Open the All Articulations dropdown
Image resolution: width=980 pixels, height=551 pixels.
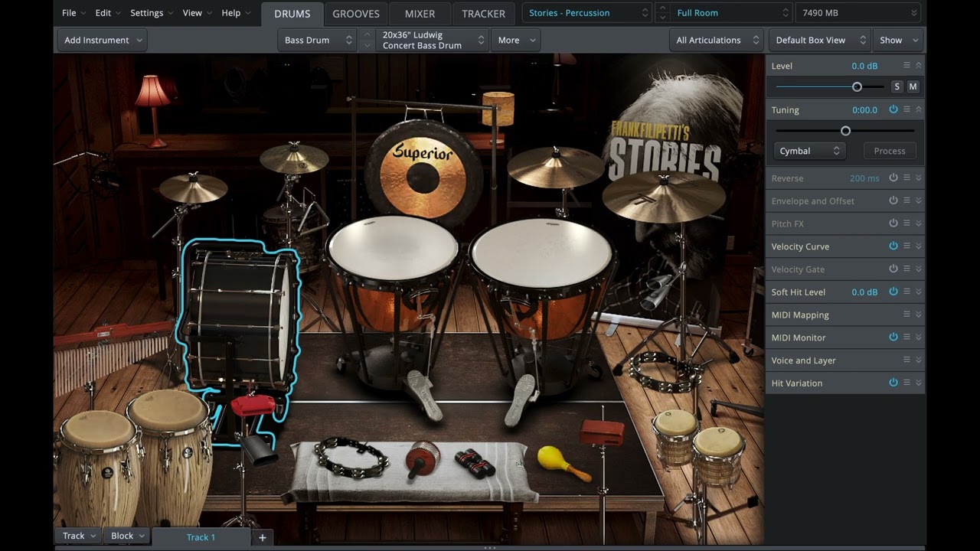point(717,40)
